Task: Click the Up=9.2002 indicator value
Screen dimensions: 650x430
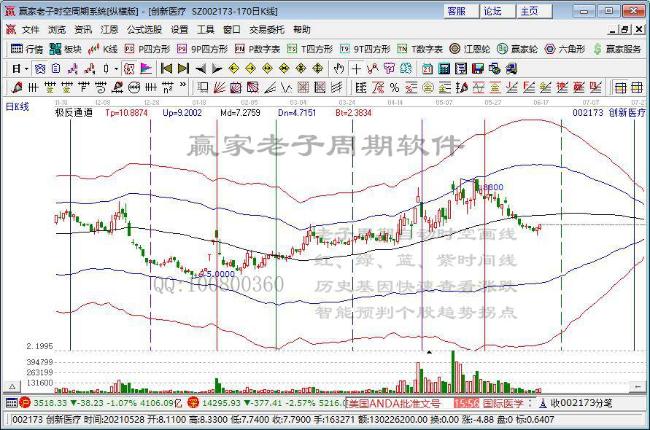Action: coord(182,112)
